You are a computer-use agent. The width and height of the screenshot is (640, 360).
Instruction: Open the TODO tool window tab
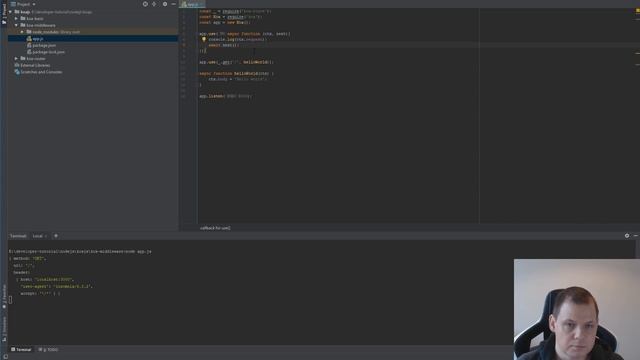click(x=49, y=350)
